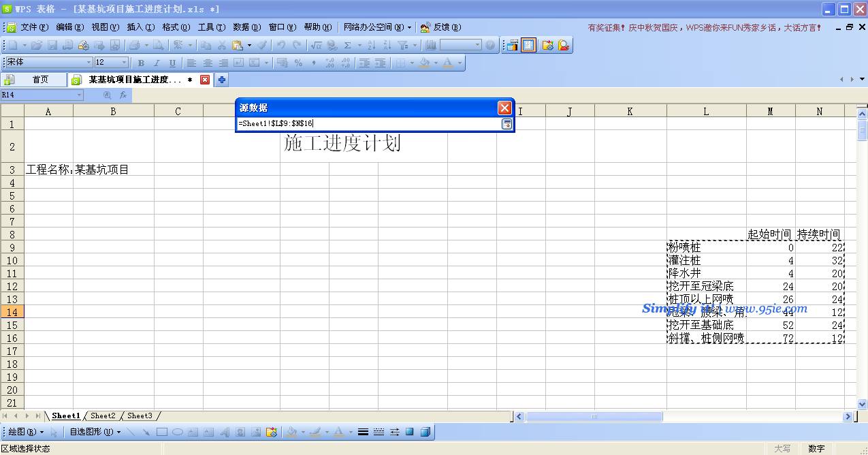Restore the 源数据 dialog using its expand icon
The width and height of the screenshot is (868, 455).
click(507, 123)
